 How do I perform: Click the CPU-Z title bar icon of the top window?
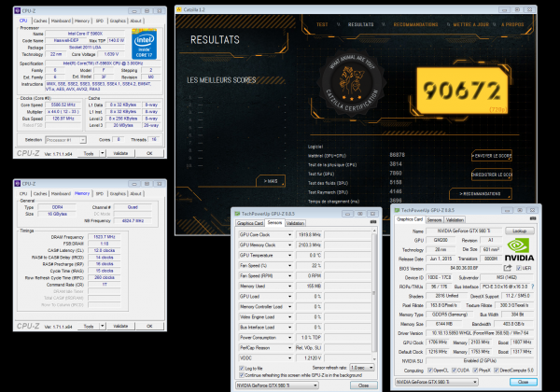[x=18, y=10]
